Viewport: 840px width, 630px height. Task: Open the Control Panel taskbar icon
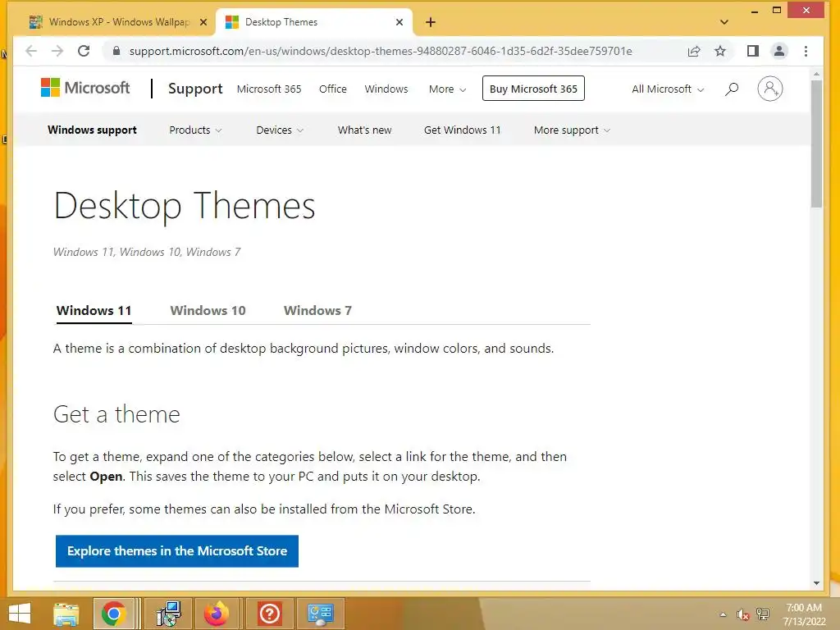[321, 614]
